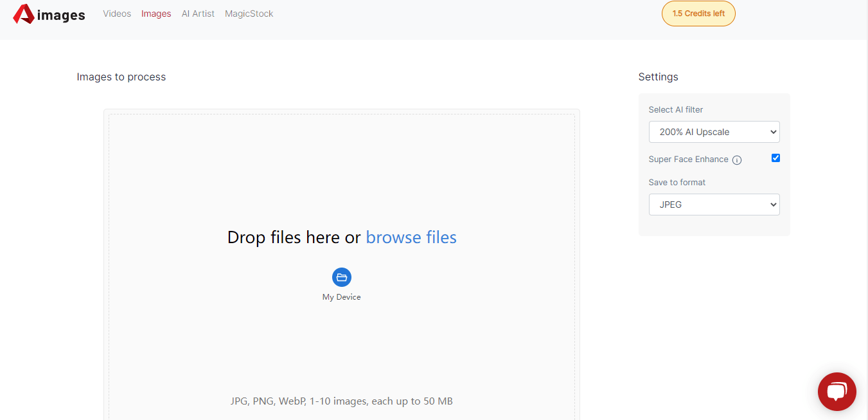This screenshot has width=868, height=420.
Task: Click the "images" brand wordmark
Action: [61, 15]
